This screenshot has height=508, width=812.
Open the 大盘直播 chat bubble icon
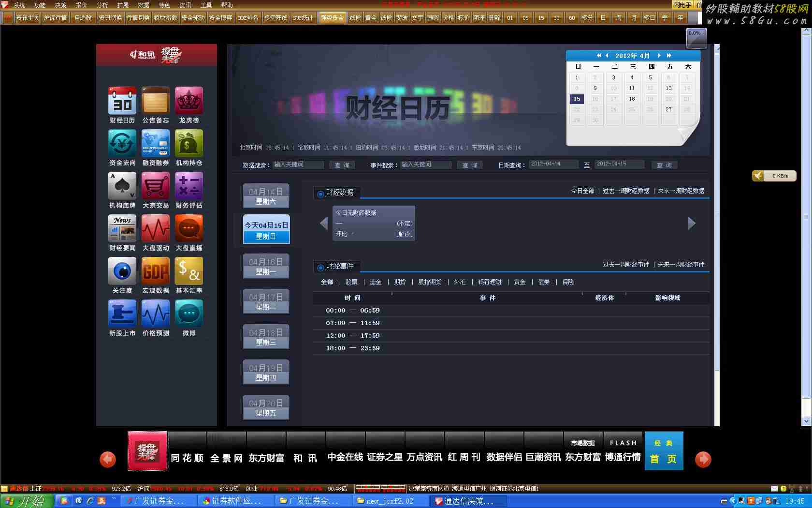(189, 228)
